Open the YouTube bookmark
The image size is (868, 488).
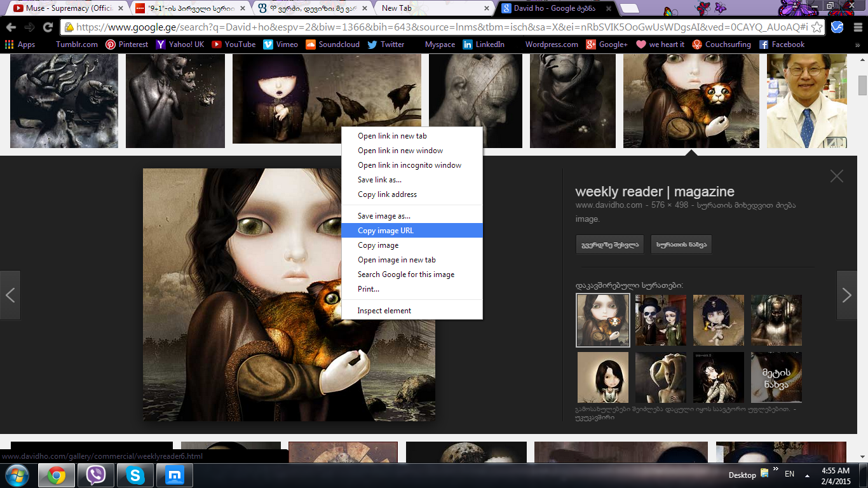(x=233, y=44)
